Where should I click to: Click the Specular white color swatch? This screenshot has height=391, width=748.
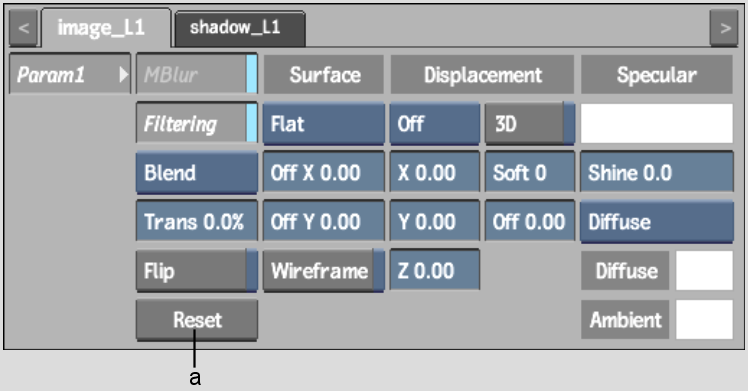coord(657,123)
